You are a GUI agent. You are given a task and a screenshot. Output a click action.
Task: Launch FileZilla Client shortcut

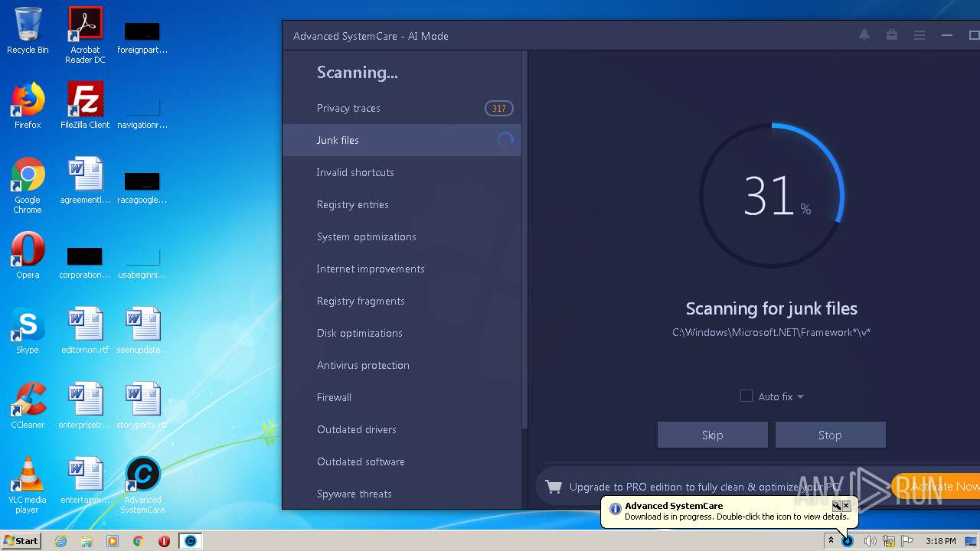pyautogui.click(x=85, y=106)
